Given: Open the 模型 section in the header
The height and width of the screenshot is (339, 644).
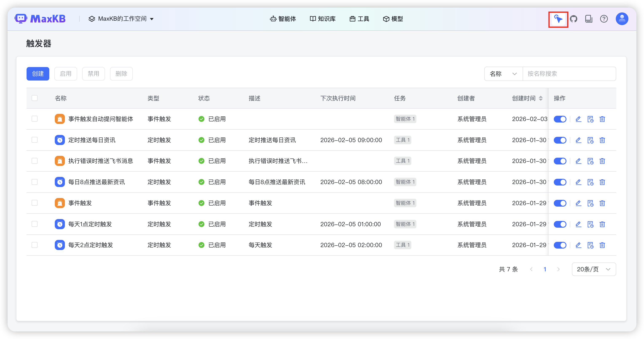Looking at the screenshot, I should pyautogui.click(x=393, y=19).
